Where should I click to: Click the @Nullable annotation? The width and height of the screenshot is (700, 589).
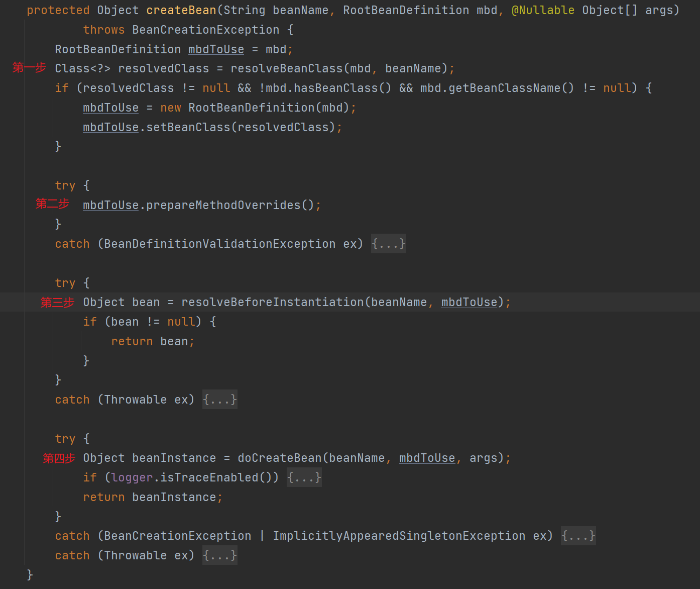pyautogui.click(x=542, y=11)
